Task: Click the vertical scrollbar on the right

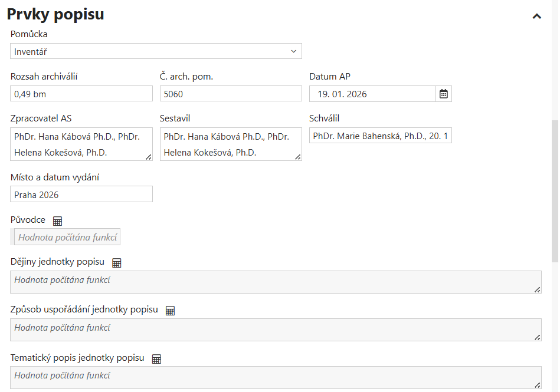Action: pos(555,192)
